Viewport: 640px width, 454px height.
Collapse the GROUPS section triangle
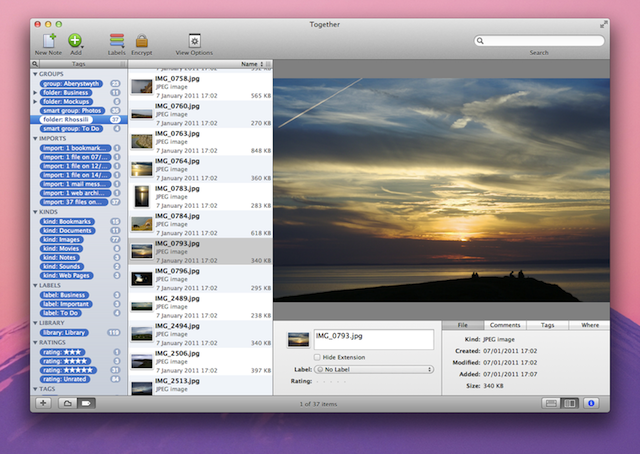pos(36,74)
